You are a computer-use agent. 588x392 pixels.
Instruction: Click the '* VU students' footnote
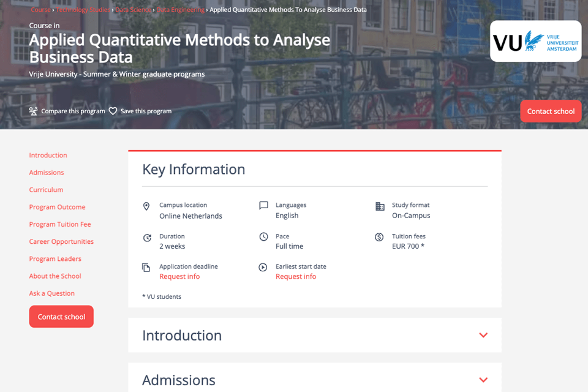pyautogui.click(x=162, y=296)
